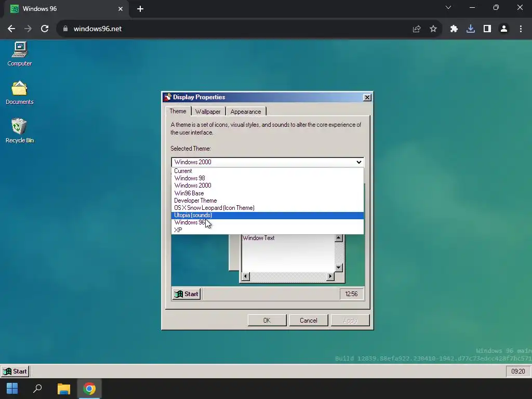Open the Windows 11 Start menu
Viewport: 532px width, 399px height.
pos(12,389)
